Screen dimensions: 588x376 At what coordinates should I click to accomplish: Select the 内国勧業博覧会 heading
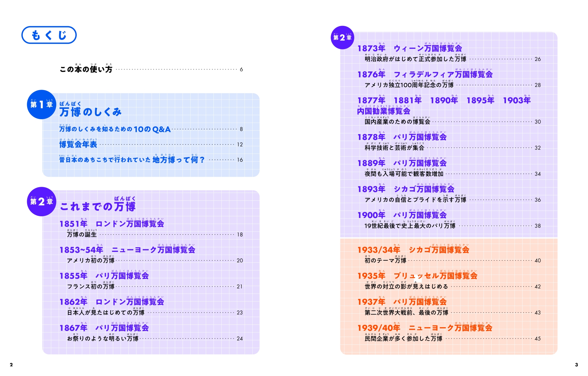(x=384, y=111)
